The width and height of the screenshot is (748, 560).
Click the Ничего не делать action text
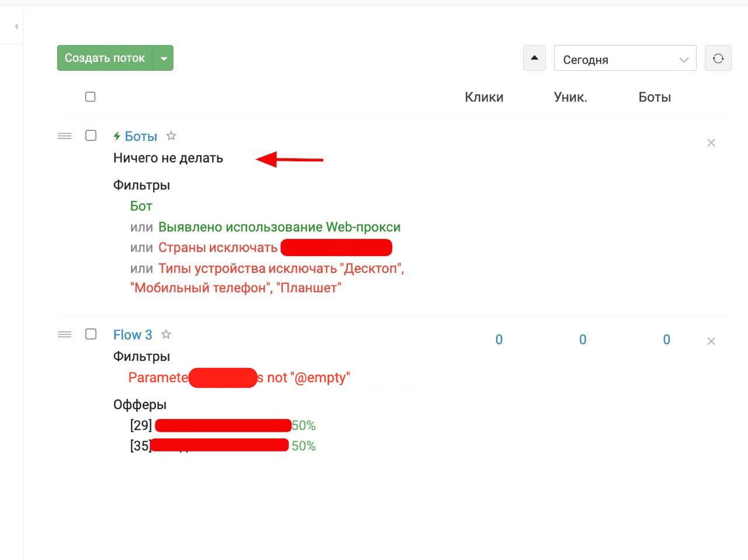pos(168,158)
